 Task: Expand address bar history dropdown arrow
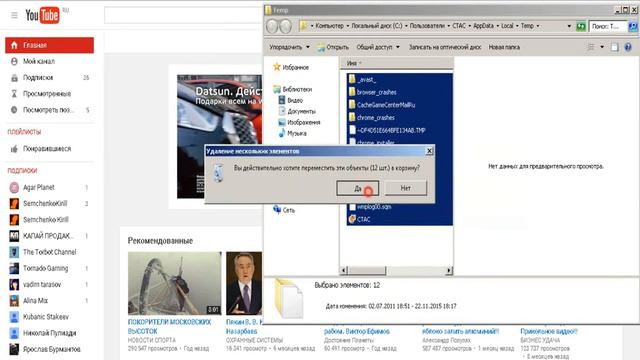569,26
